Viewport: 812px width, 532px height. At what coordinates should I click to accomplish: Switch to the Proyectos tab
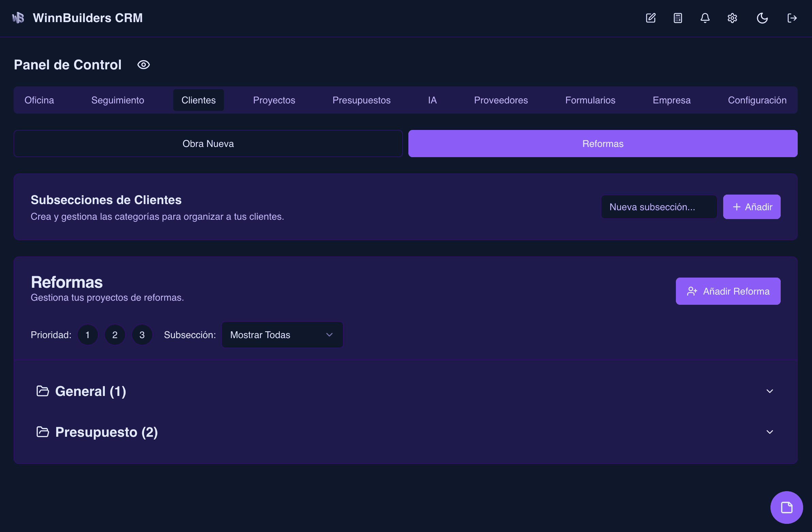click(x=274, y=100)
